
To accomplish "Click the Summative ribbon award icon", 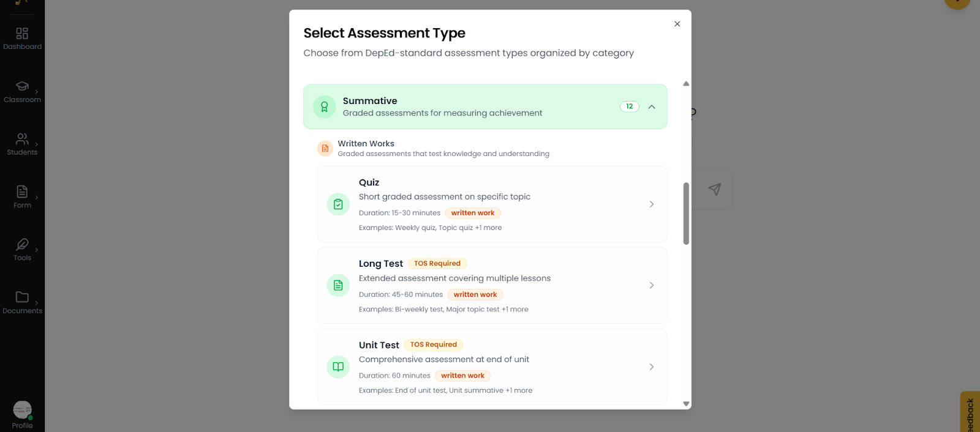I will pos(325,106).
